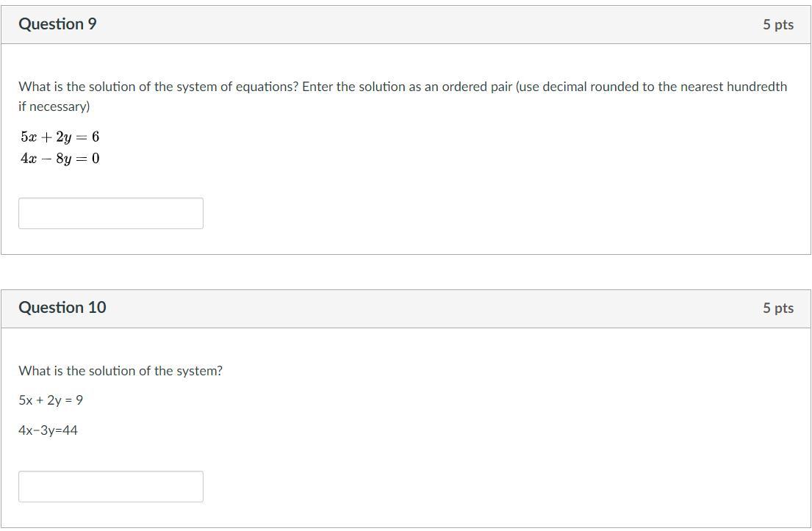Click the 5 pts label on Question 10
The width and height of the screenshot is (812, 531).
[777, 308]
